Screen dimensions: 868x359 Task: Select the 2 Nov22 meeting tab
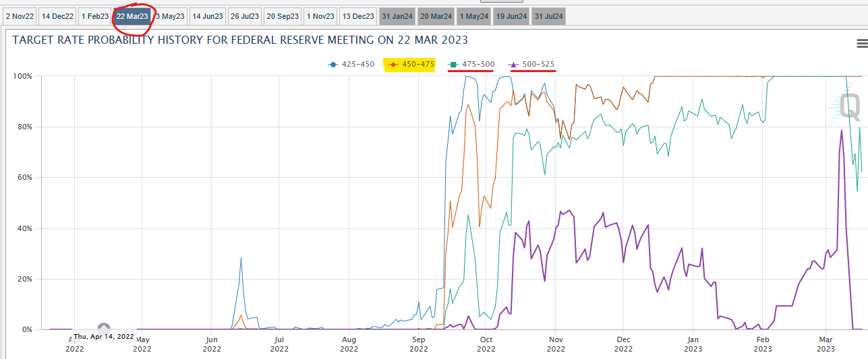[x=20, y=16]
